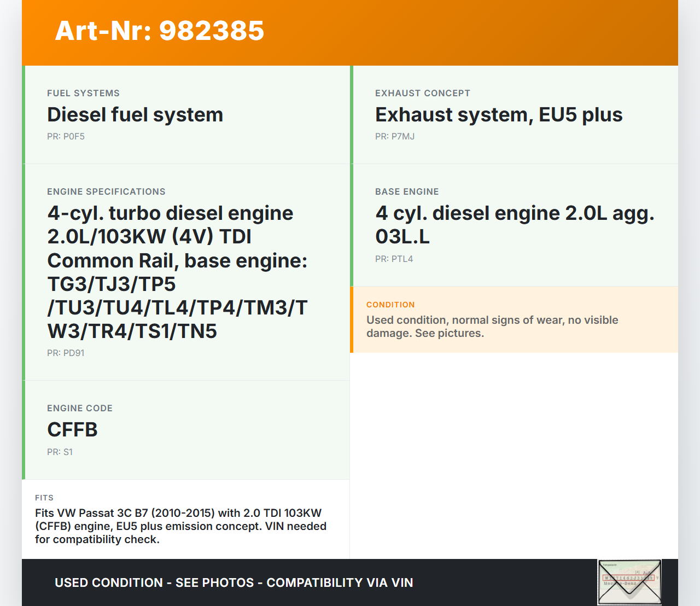Screen dimensions: 700x606
Task: Click the ENGINE SPECIFICATIONS label
Action: [106, 192]
